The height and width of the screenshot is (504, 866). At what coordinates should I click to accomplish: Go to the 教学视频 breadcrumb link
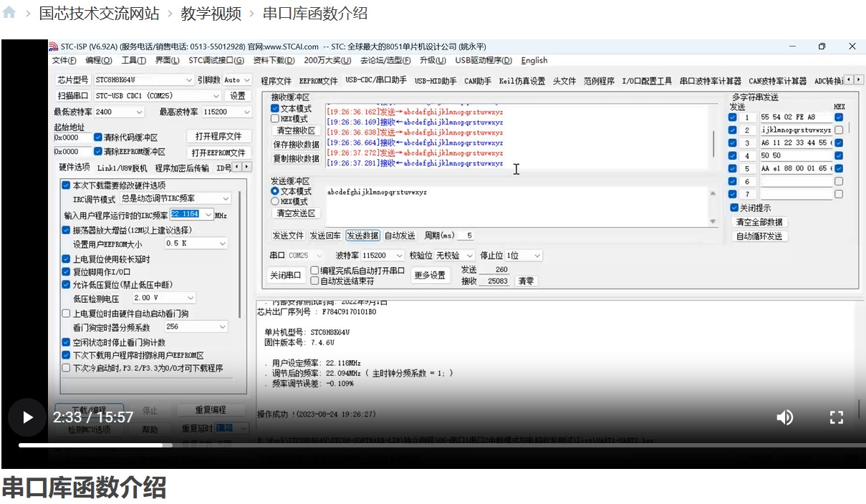coord(211,13)
